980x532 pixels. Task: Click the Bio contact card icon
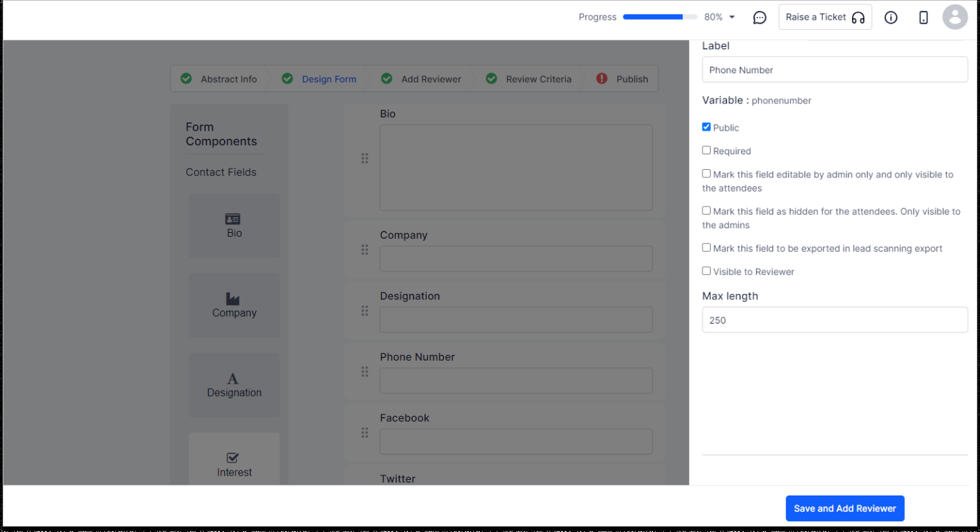click(x=233, y=219)
